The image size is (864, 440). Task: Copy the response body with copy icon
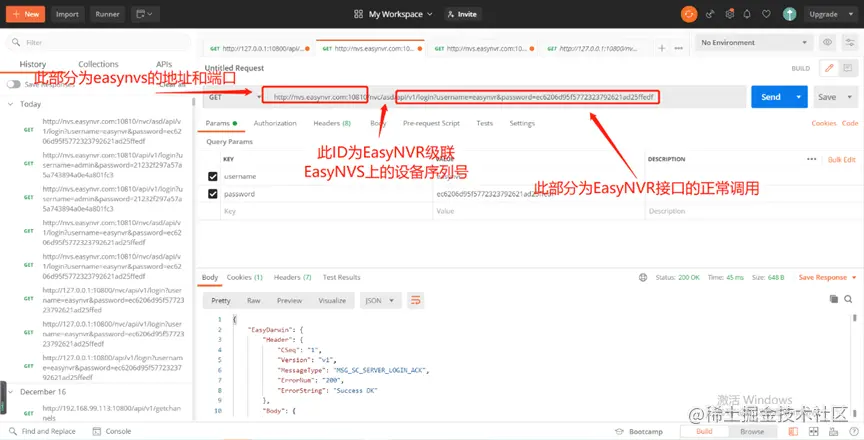click(834, 299)
